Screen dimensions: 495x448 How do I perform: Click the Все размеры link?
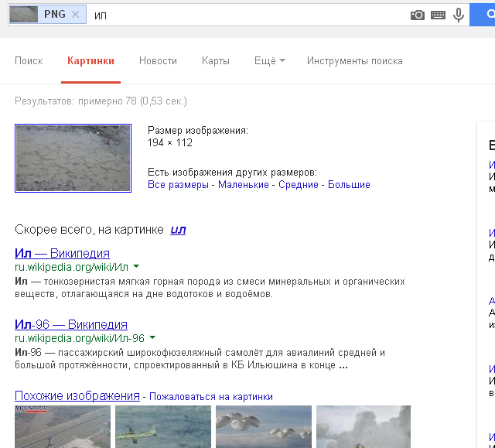coord(178,185)
